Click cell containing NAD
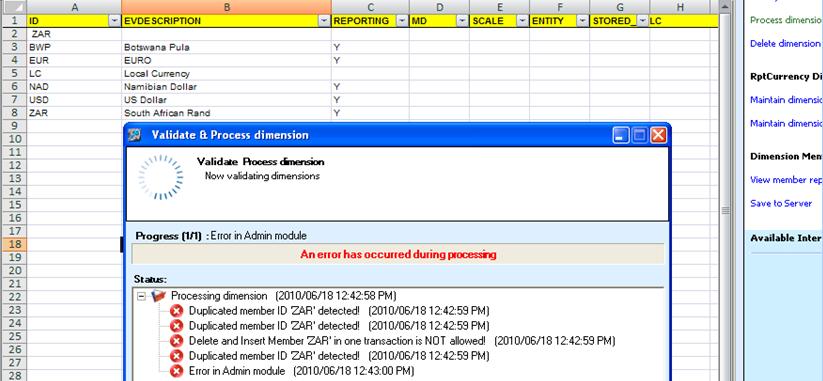This screenshot has width=823, height=381. (74, 87)
